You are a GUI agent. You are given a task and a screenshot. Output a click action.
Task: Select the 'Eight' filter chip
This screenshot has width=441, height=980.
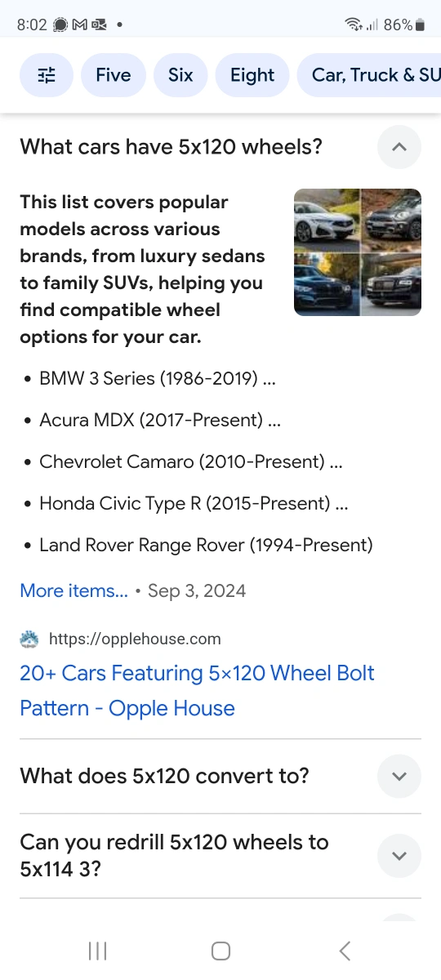pyautogui.click(x=252, y=76)
